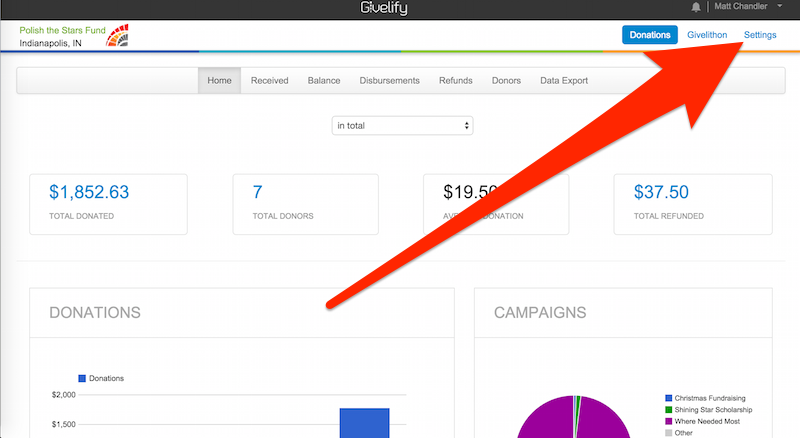Click the notification bell icon
Image resolution: width=800 pixels, height=438 pixels.
point(696,8)
